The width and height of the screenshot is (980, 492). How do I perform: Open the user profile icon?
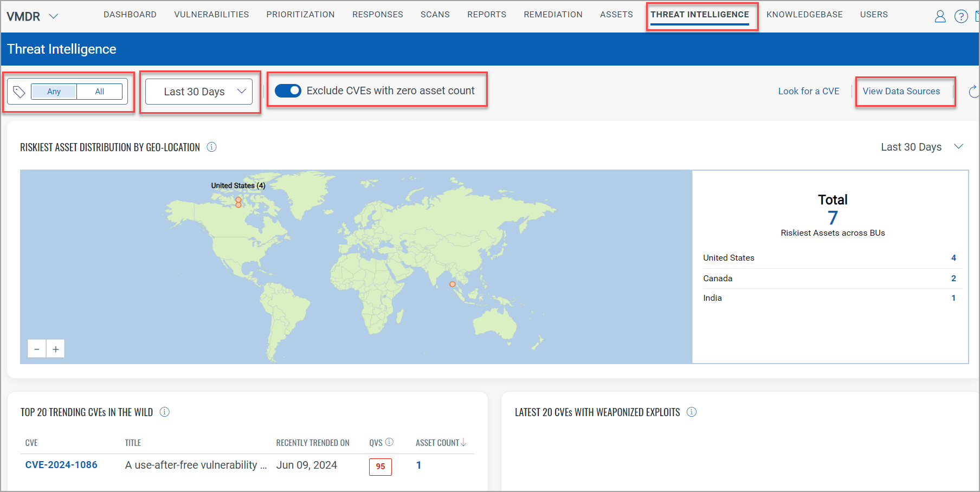(x=940, y=17)
